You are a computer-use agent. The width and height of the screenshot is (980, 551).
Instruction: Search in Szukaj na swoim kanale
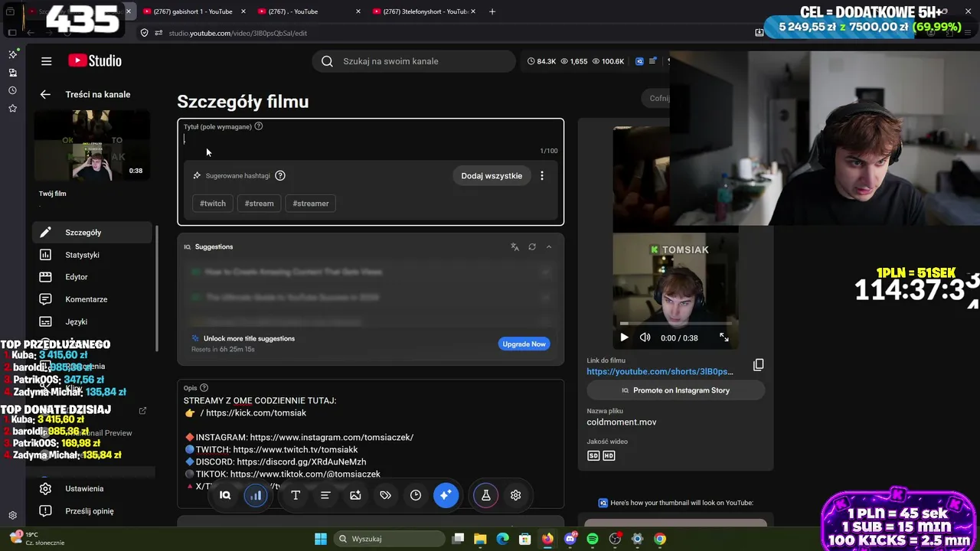pos(413,61)
